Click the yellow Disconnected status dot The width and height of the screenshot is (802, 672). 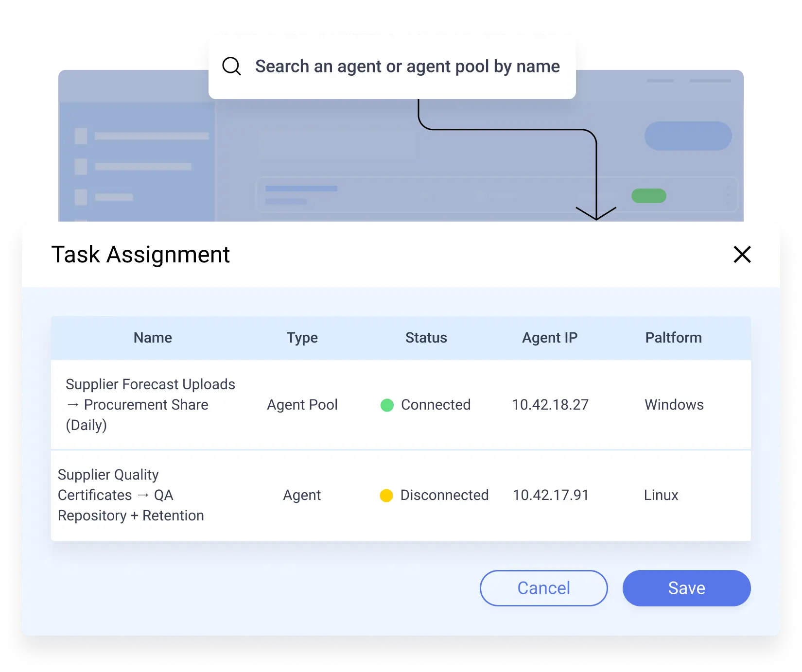pyautogui.click(x=386, y=495)
